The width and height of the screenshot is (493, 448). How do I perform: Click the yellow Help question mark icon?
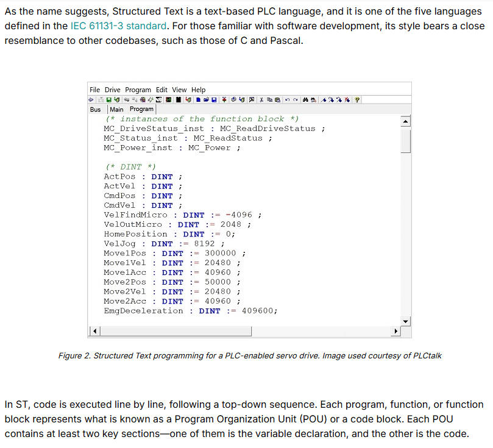pyautogui.click(x=357, y=100)
